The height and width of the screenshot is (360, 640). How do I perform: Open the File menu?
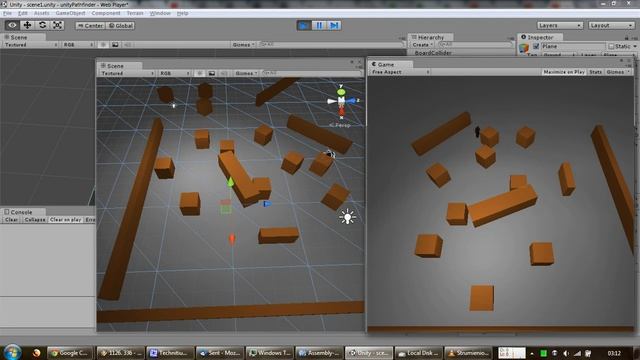point(7,13)
